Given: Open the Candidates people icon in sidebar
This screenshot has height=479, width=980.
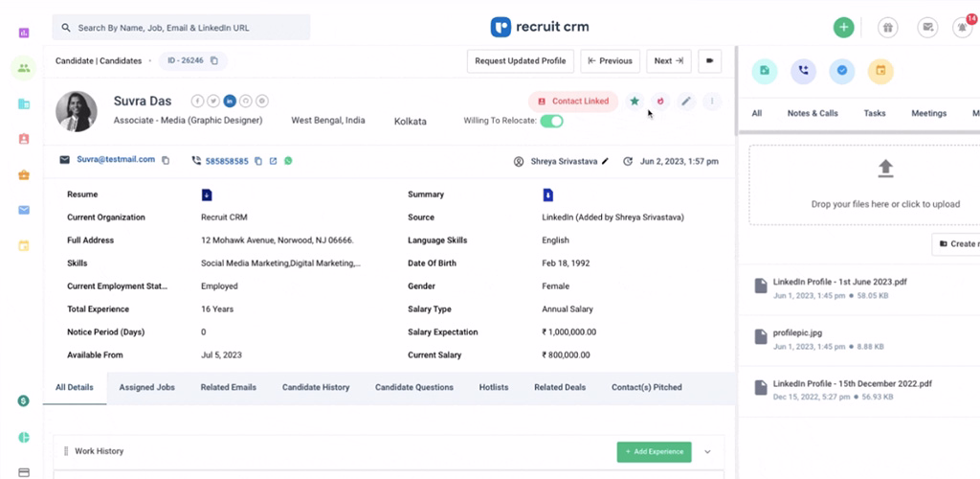Looking at the screenshot, I should pos(24,68).
